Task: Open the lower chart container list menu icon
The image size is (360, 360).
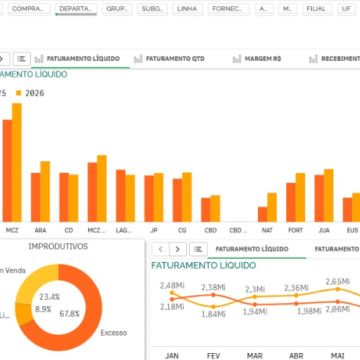Action: point(198,249)
